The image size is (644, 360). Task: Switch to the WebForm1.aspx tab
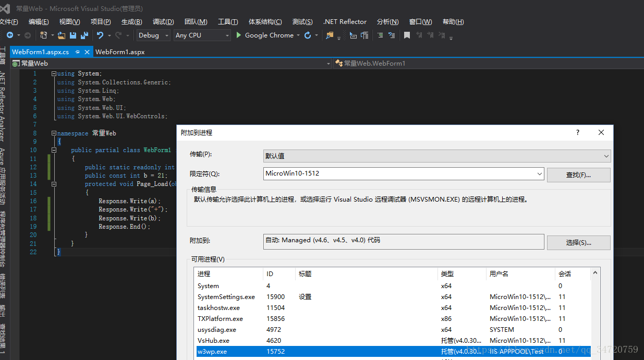[x=120, y=52]
